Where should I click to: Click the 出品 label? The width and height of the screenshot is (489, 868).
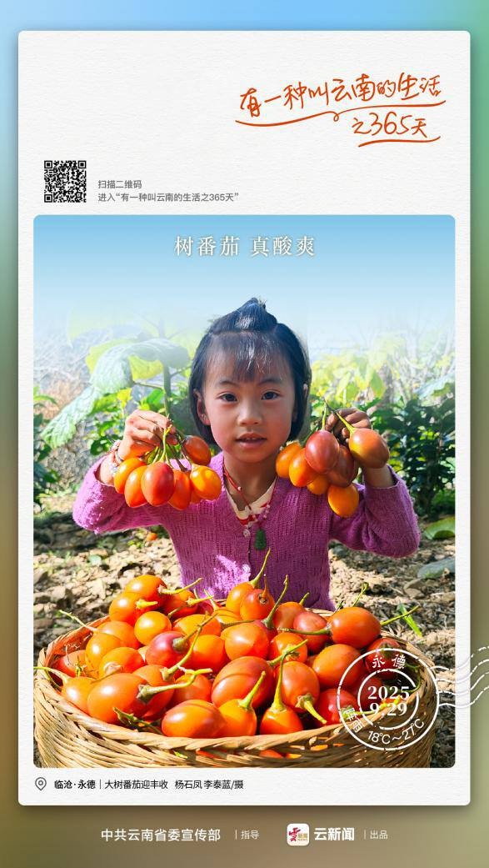pos(379,835)
